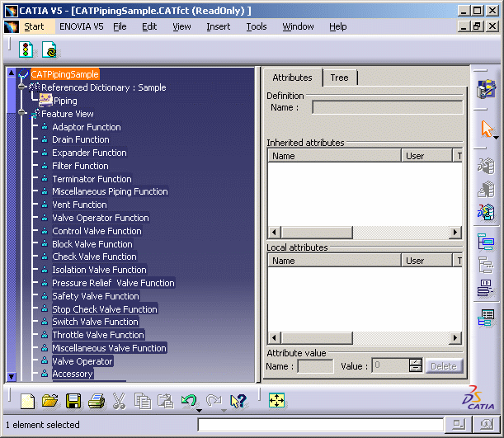Click the Attribute value Name field

(x=315, y=366)
